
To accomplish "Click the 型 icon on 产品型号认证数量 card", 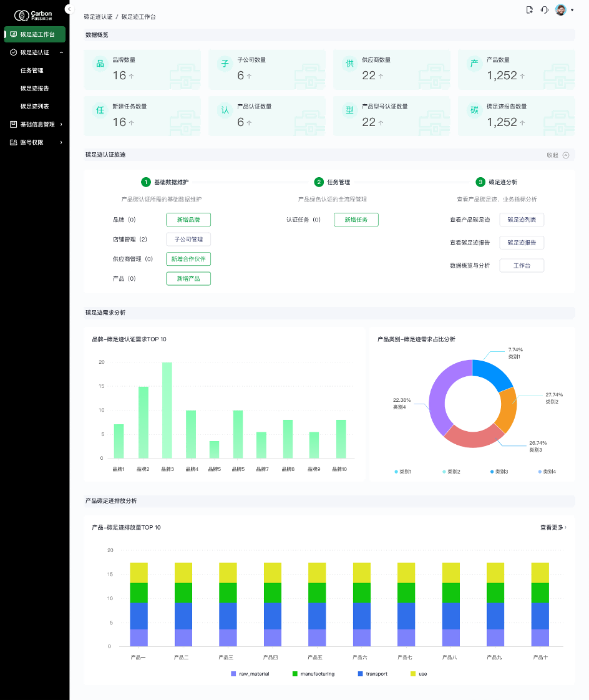I will 349,110.
